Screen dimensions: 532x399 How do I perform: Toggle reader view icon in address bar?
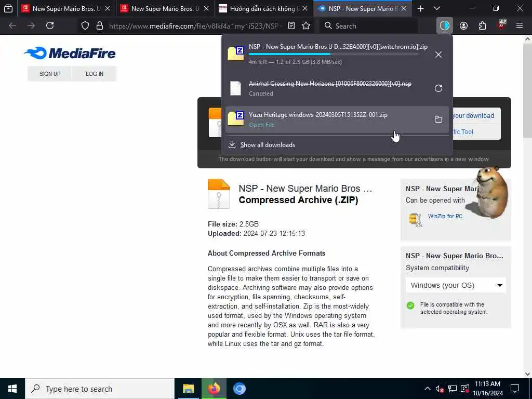[291, 26]
